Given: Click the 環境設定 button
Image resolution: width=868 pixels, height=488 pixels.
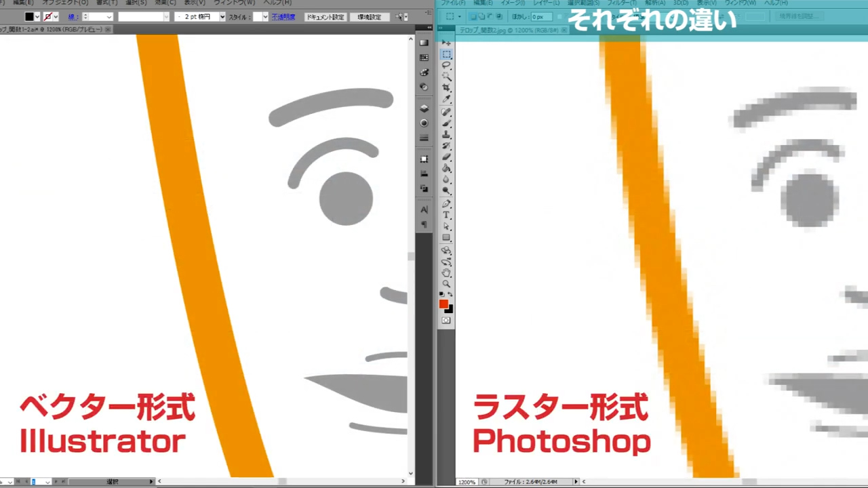Looking at the screenshot, I should coord(370,16).
